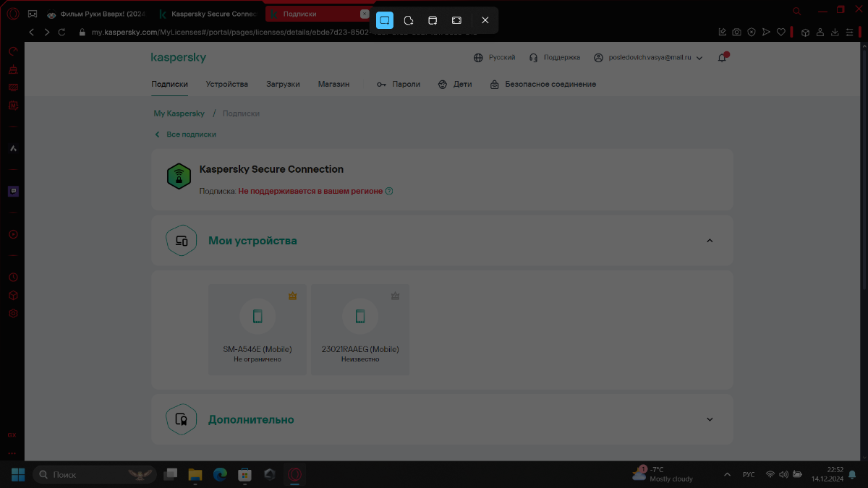Open Microsoft Store from the taskbar
This screenshot has width=868, height=488.
[245, 474]
